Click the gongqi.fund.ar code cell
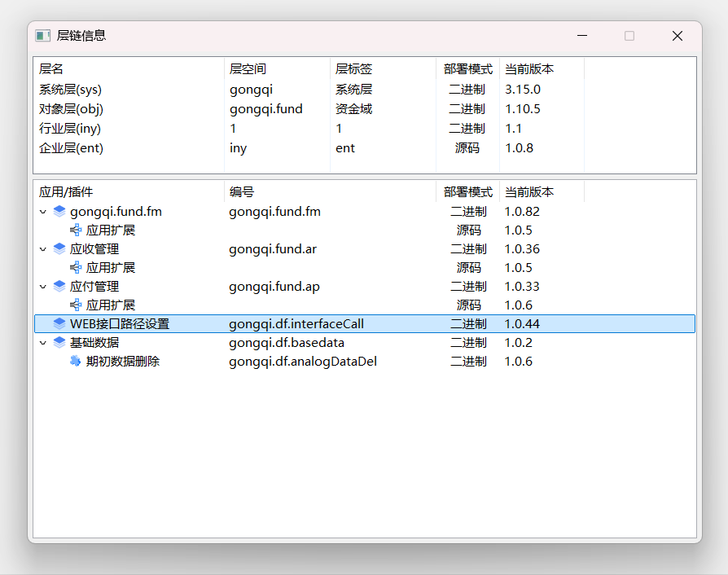This screenshot has height=575, width=728. 273,249
